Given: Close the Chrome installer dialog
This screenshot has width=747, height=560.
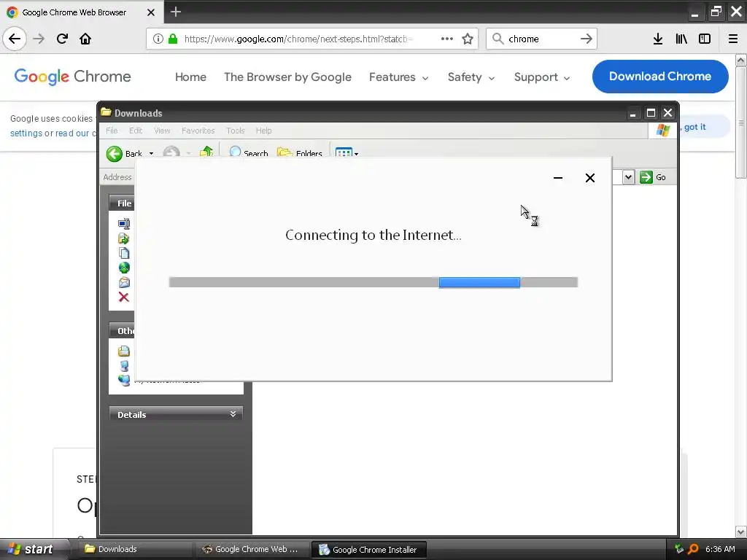Looking at the screenshot, I should click(589, 178).
